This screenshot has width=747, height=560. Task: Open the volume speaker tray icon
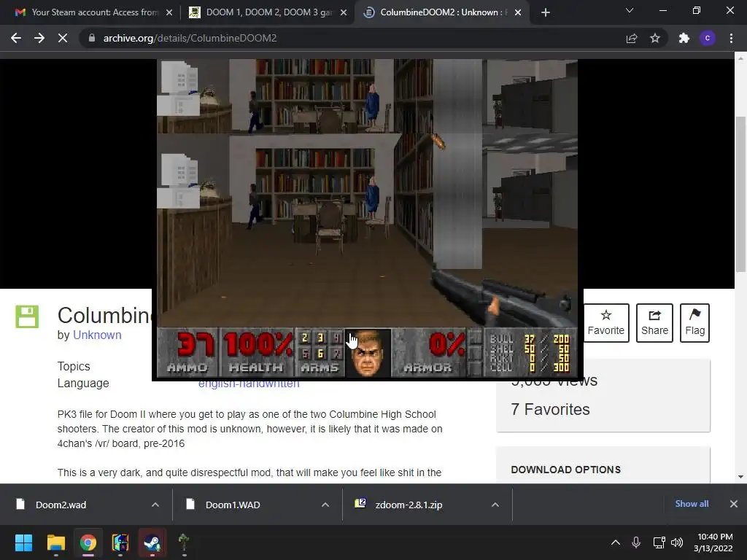(x=677, y=542)
